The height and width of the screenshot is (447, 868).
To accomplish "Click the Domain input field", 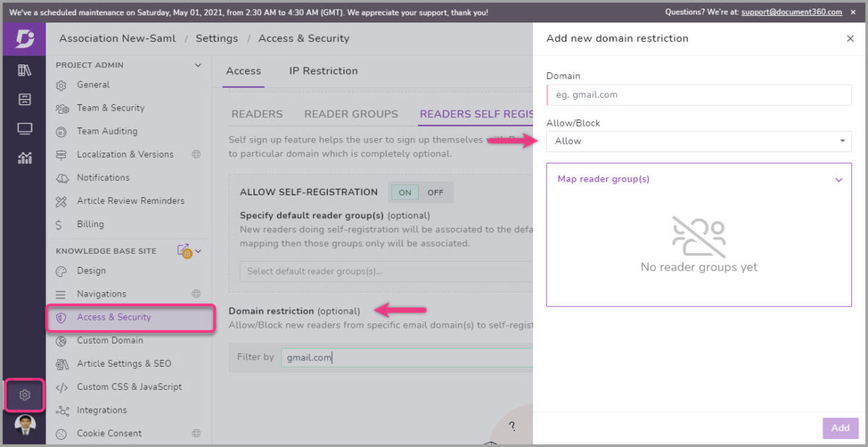I will pos(698,94).
